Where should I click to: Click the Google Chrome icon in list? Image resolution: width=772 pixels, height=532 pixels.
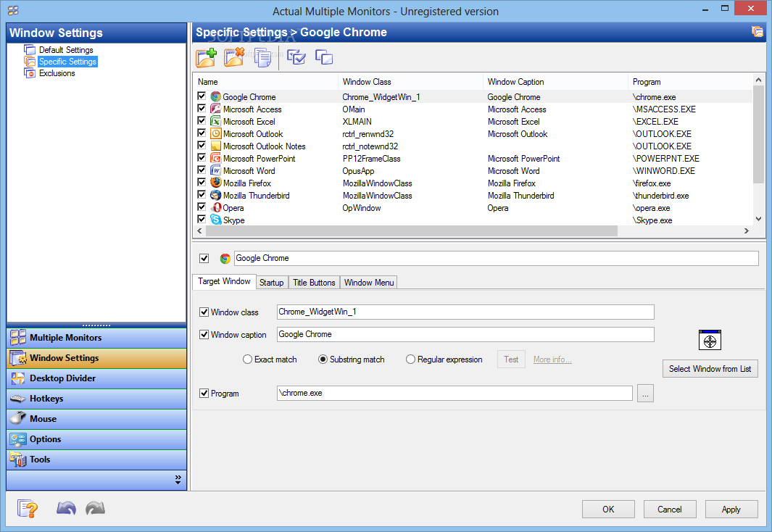pyautogui.click(x=215, y=96)
